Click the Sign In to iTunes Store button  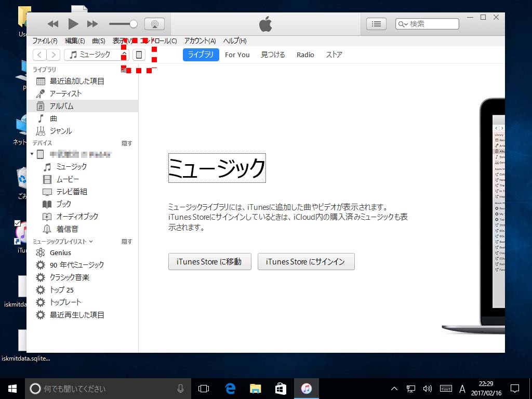point(305,262)
